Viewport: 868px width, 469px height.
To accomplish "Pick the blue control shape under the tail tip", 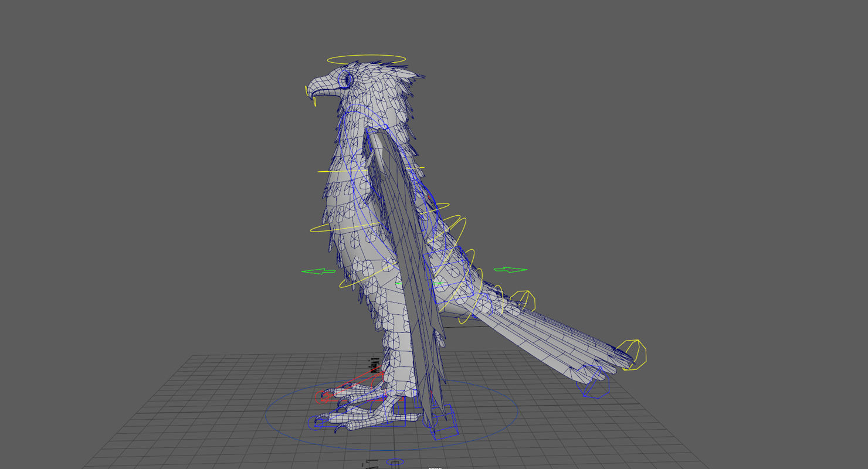I will pyautogui.click(x=593, y=382).
